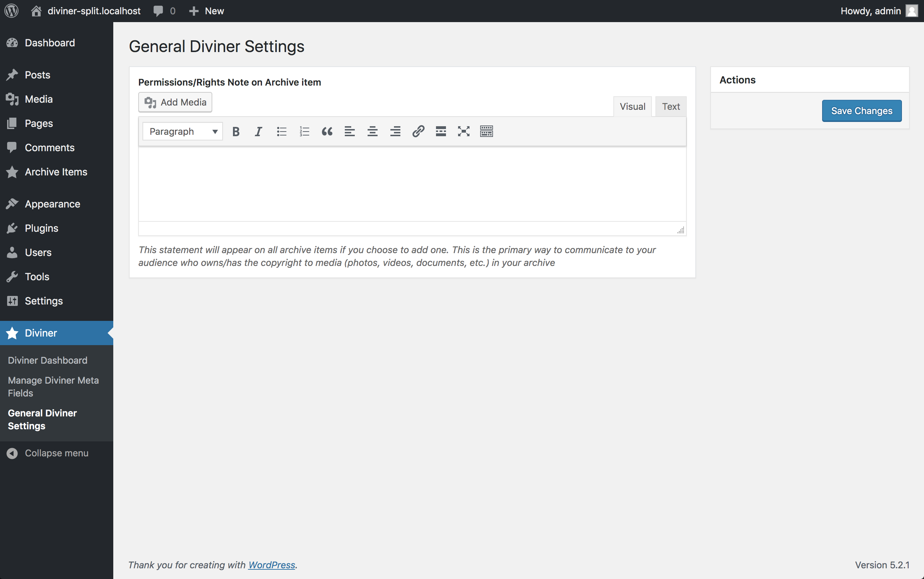Click the Save Changes button
The height and width of the screenshot is (579, 924).
click(861, 111)
